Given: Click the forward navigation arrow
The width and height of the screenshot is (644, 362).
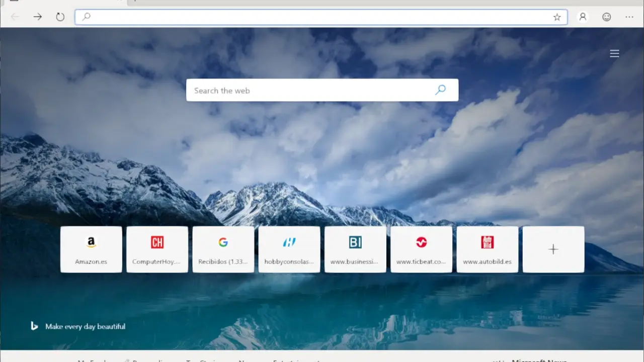Looking at the screenshot, I should pos(38,17).
